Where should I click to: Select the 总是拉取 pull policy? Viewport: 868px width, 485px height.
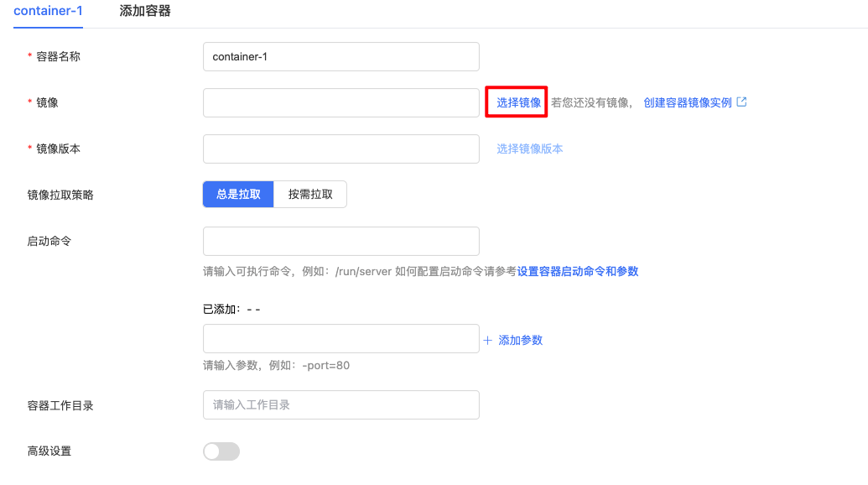(239, 194)
